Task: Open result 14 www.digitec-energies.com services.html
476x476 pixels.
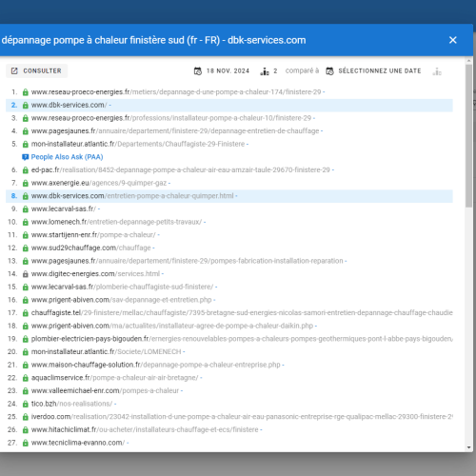Action: click(95, 274)
